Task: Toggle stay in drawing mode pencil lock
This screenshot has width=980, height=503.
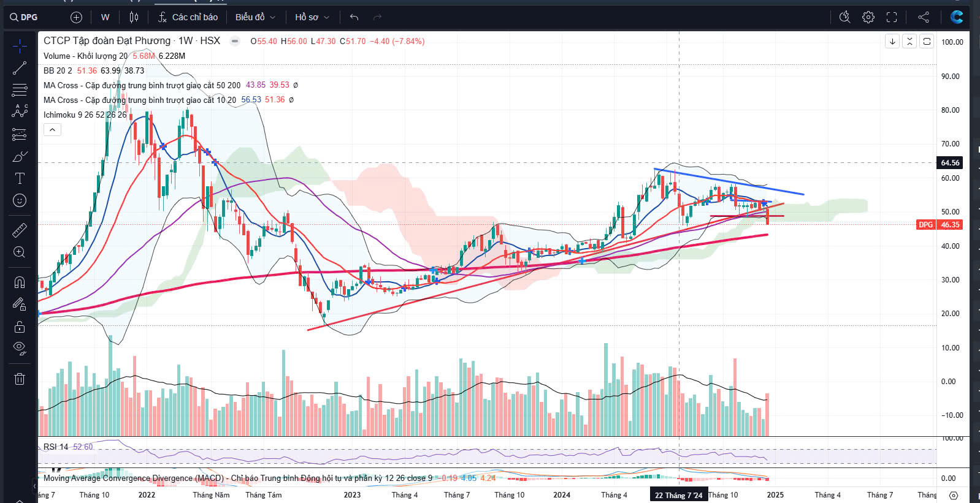Action: coord(20,304)
